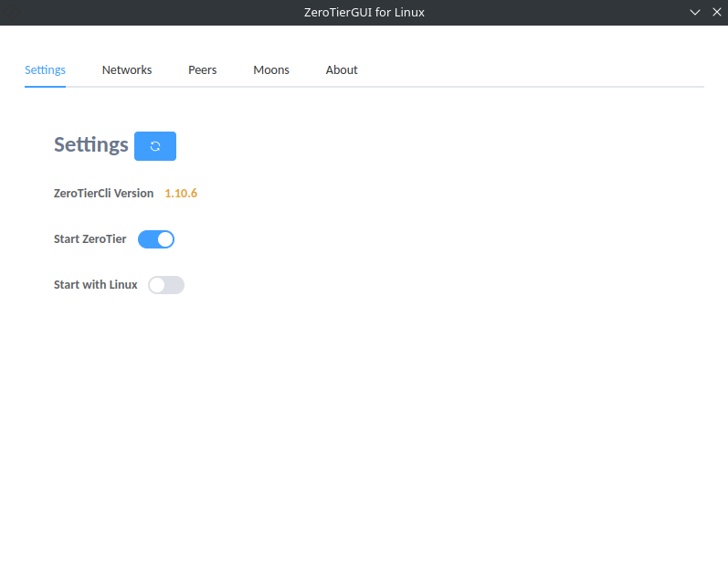This screenshot has width=728, height=571.
Task: Close the ZeroTierGUI window
Action: click(x=717, y=13)
